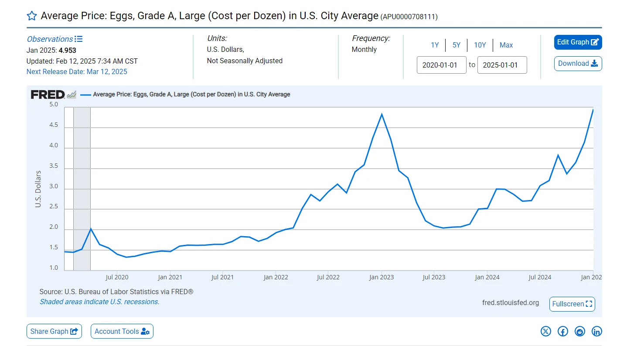
Task: Enter Fullscreen chart view
Action: [x=572, y=304]
